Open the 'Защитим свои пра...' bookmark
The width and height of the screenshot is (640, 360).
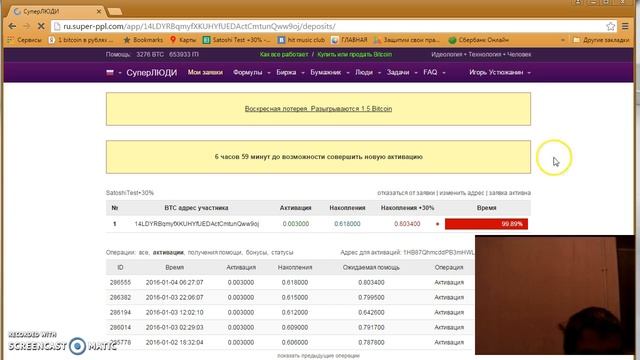pos(407,40)
